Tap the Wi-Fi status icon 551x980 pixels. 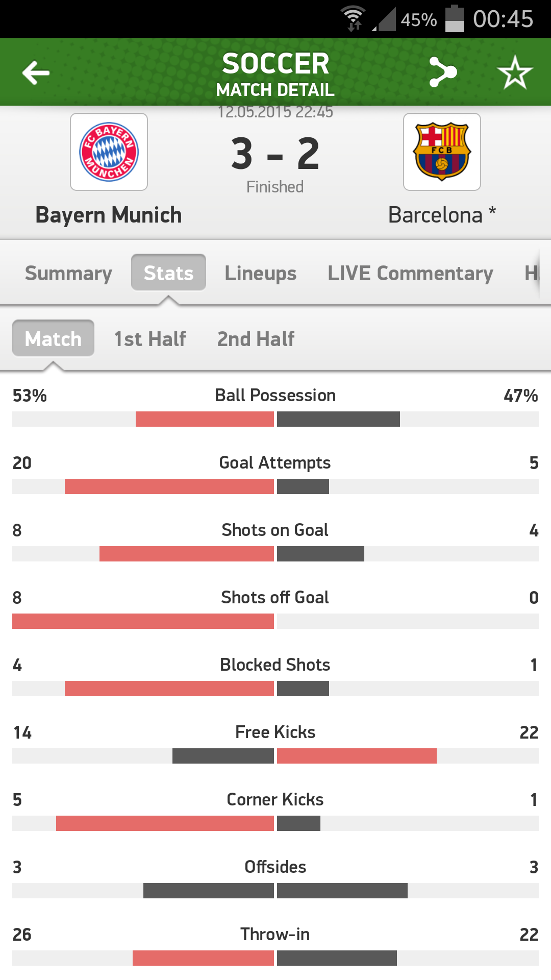pyautogui.click(x=353, y=19)
